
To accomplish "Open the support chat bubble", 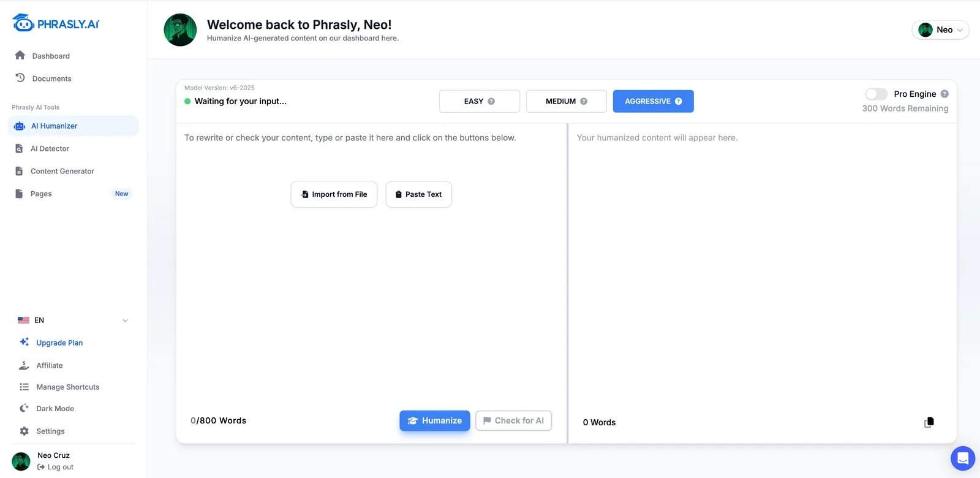I will pos(963,458).
